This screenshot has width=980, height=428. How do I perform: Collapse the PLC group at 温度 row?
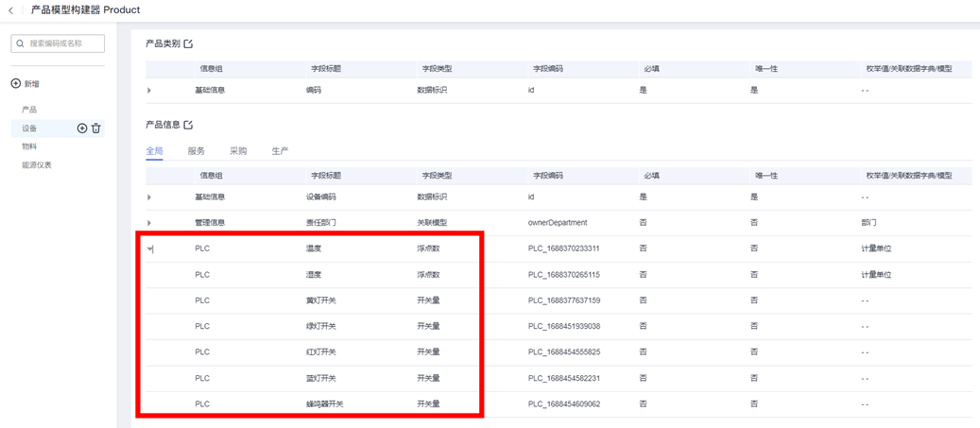click(x=149, y=249)
